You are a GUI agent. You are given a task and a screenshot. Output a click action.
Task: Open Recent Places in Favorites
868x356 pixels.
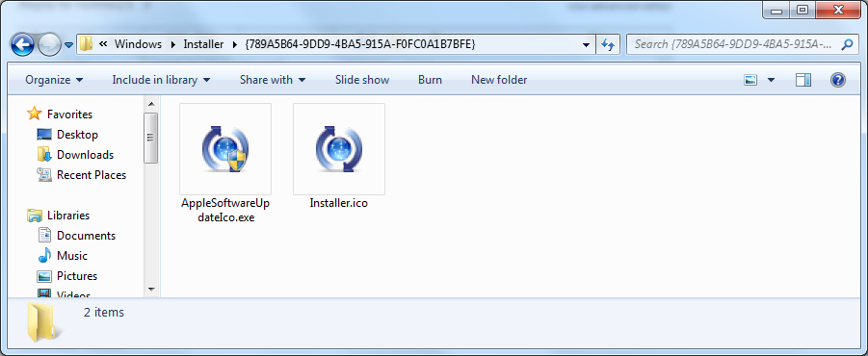pyautogui.click(x=92, y=175)
